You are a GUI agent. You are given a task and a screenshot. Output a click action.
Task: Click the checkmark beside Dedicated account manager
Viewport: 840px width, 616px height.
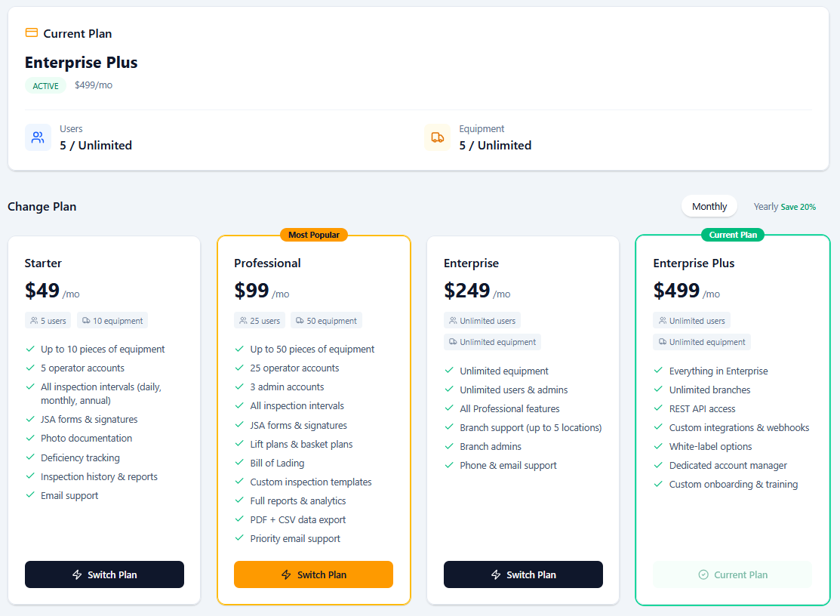click(x=660, y=465)
